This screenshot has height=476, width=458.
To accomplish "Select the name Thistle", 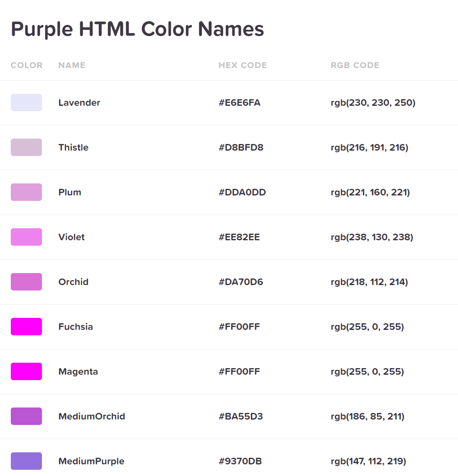I will (73, 147).
